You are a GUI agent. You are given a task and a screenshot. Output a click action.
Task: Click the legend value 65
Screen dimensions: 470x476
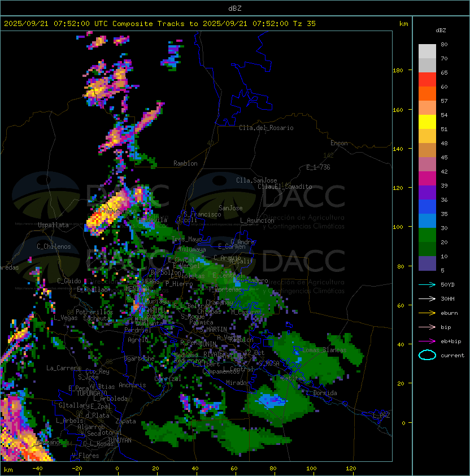pos(444,72)
